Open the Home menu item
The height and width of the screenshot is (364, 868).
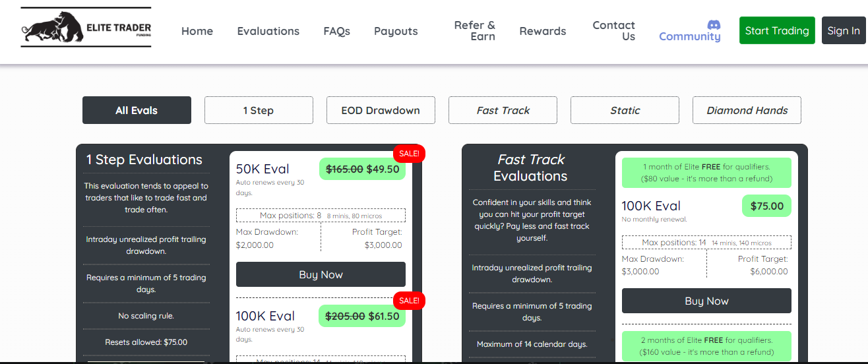197,31
